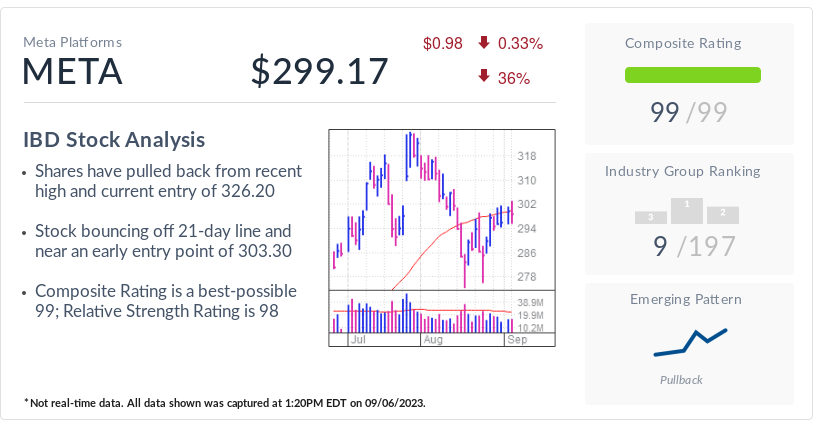Image resolution: width=816 pixels, height=430 pixels.
Task: Click the 9/197 group ranking value
Action: (x=694, y=245)
